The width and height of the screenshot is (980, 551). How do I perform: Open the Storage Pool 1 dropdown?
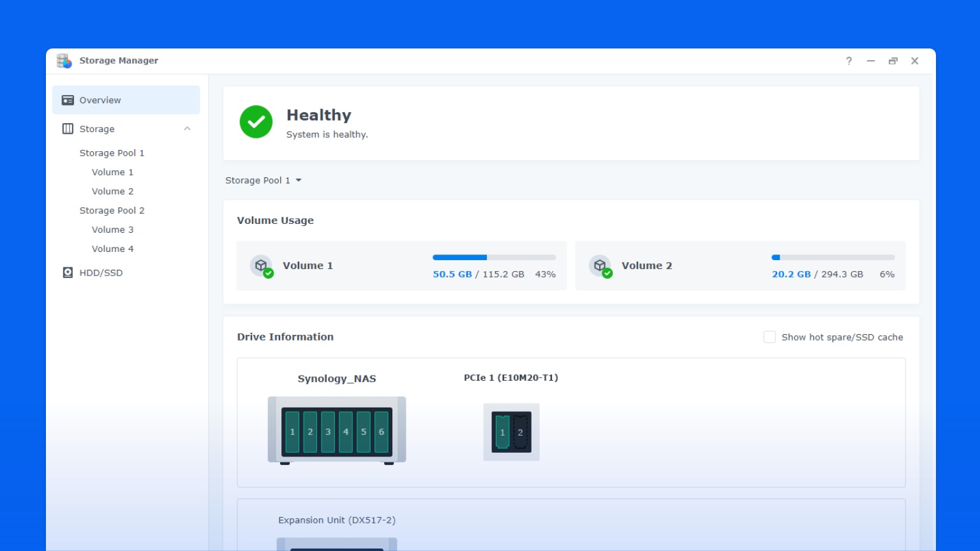point(264,180)
